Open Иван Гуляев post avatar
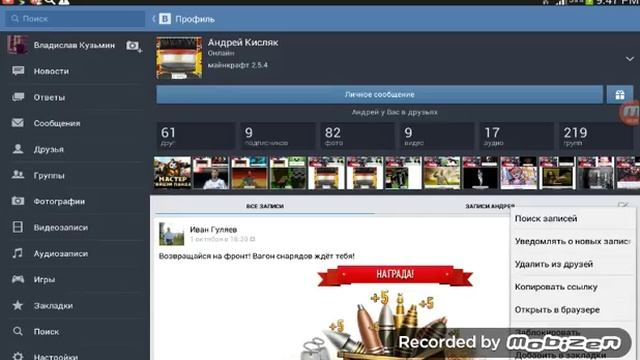Image resolution: width=640 pixels, height=360 pixels. 171,234
